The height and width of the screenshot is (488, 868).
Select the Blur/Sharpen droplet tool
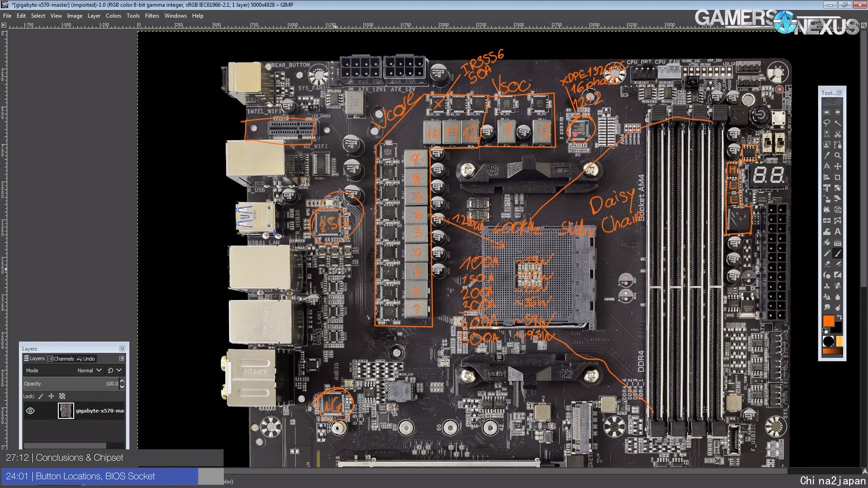coord(838,297)
